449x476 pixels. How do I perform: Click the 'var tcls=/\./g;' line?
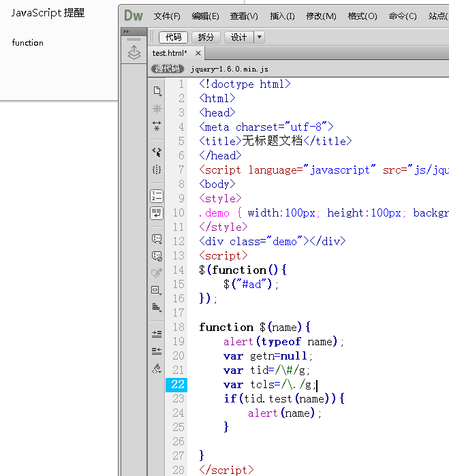(270, 385)
